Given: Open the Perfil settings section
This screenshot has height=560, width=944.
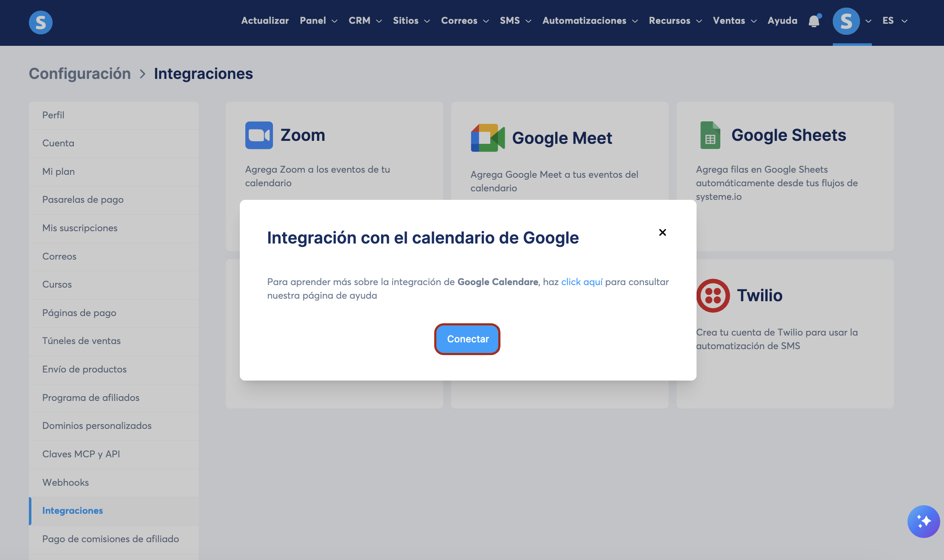Looking at the screenshot, I should [114, 115].
